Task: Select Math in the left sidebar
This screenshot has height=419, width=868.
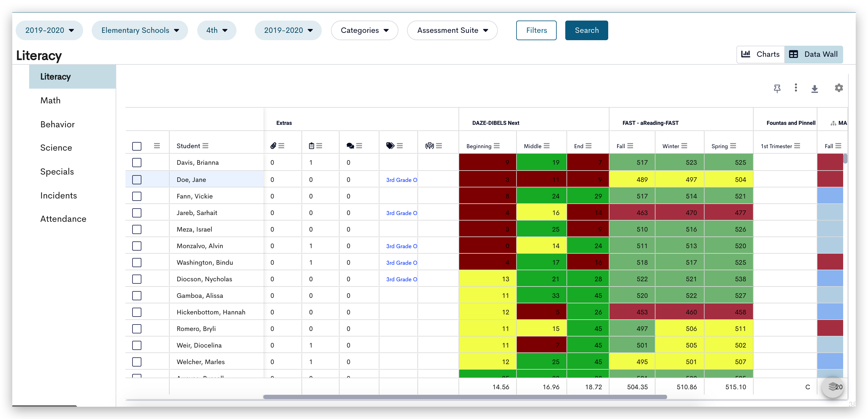Action: pyautogui.click(x=50, y=100)
